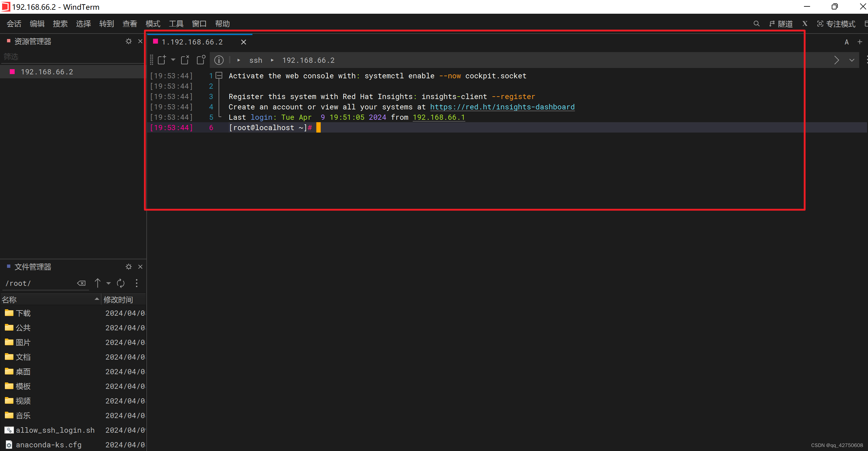Click the 192.168.66.1 address link

(439, 117)
